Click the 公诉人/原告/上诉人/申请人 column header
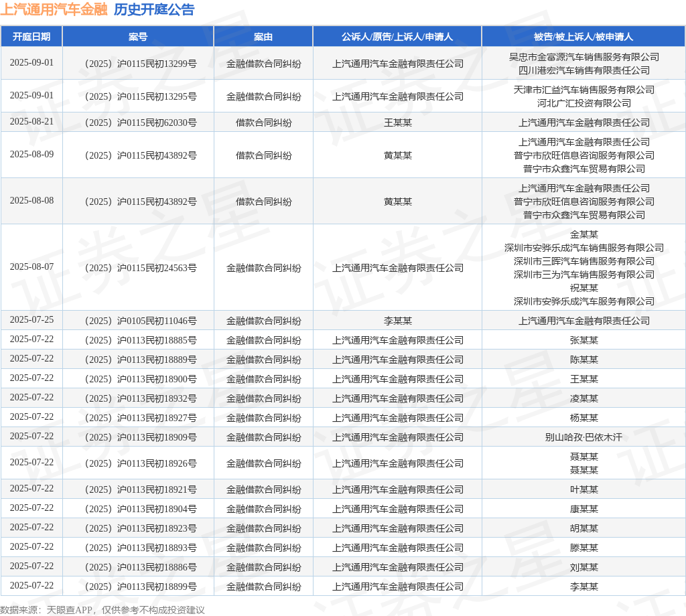This screenshot has width=686, height=616. click(x=397, y=37)
